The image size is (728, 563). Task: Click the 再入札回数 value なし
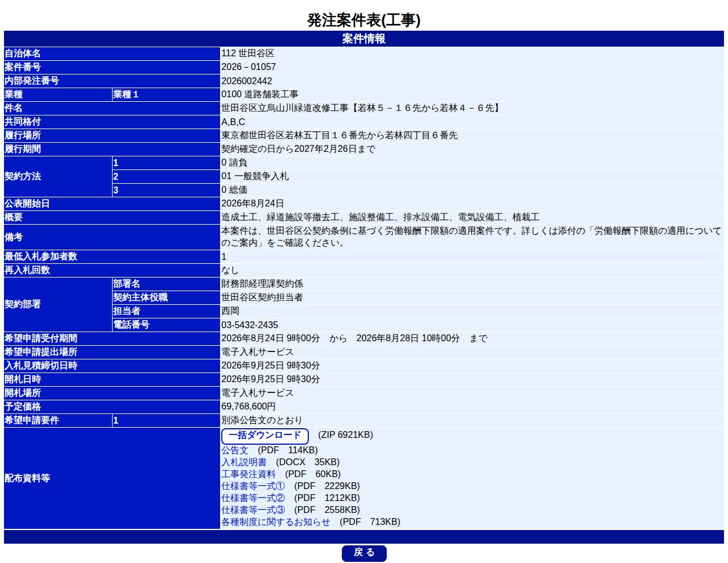230,270
